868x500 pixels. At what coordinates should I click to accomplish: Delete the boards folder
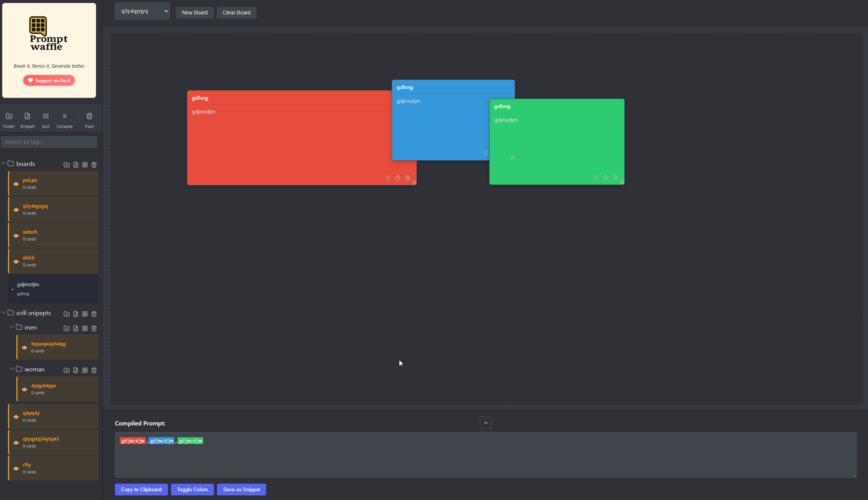click(94, 165)
